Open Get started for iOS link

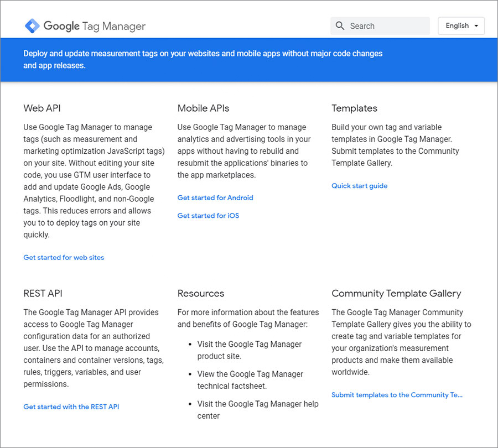click(209, 216)
